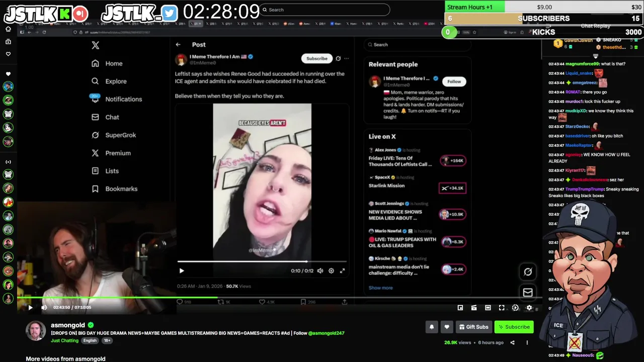644x362 pixels.
Task: Click the Twitter bird icon in overlay
Action: (170, 14)
